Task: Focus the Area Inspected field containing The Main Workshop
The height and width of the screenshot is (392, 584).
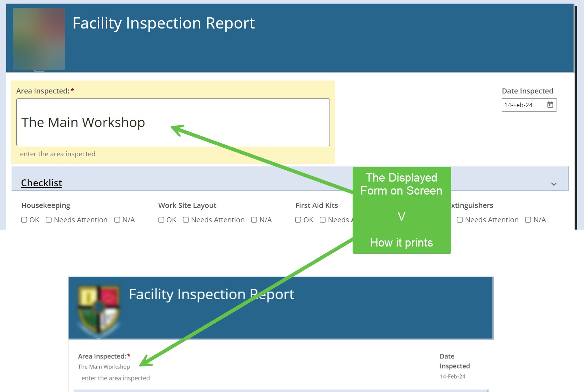Action: click(173, 122)
